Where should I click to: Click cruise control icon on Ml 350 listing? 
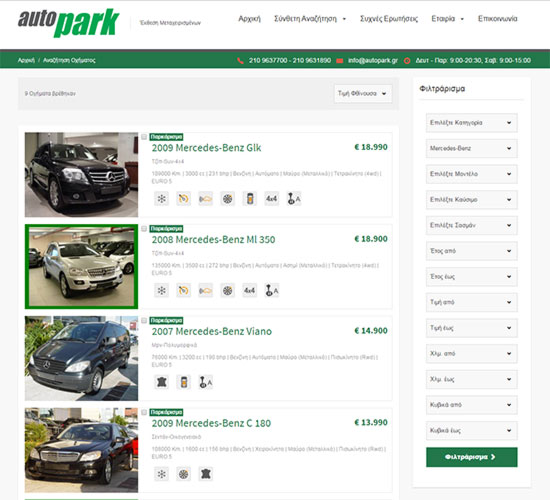point(183,290)
